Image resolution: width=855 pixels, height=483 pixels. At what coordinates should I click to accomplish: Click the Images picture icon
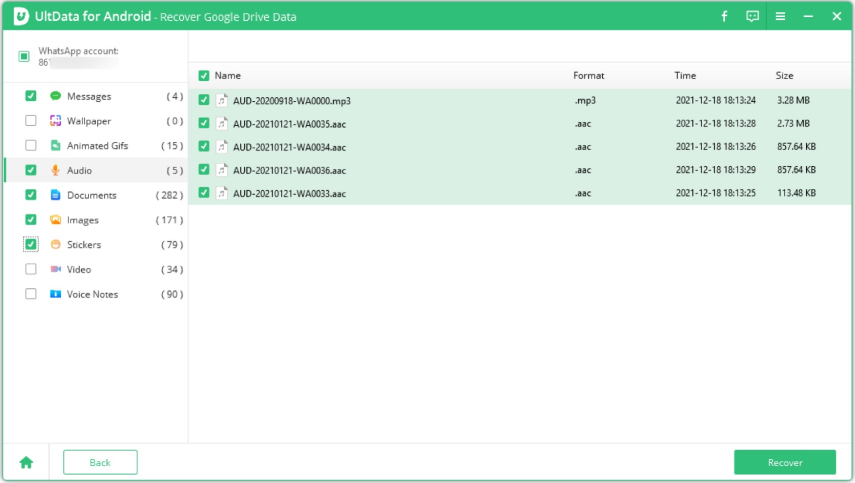55,220
